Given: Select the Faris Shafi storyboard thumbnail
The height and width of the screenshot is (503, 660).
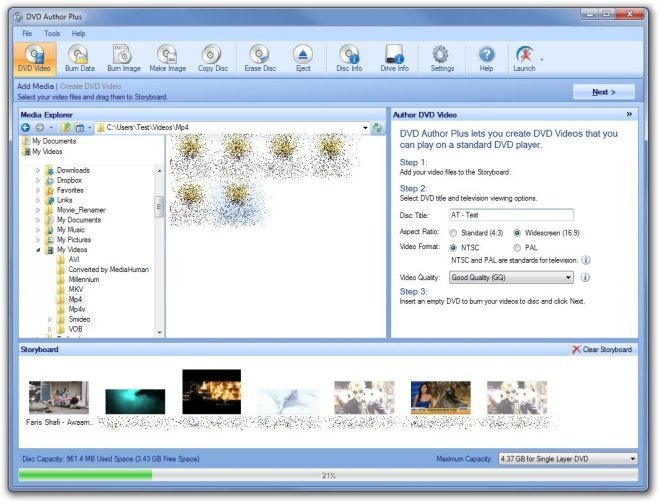Looking at the screenshot, I should click(x=59, y=397).
